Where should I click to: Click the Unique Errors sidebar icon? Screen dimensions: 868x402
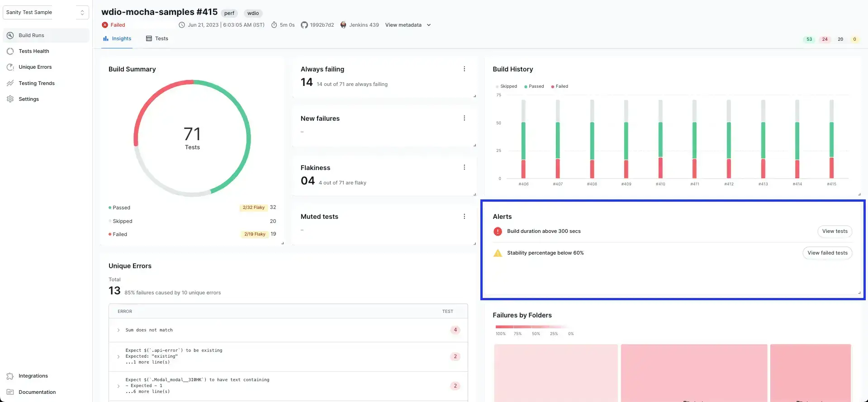pos(10,67)
